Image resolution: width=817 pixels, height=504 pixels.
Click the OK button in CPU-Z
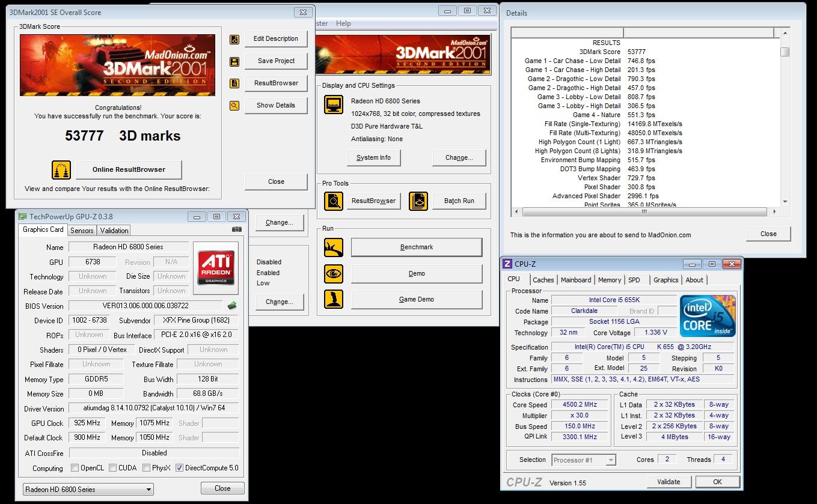(717, 482)
